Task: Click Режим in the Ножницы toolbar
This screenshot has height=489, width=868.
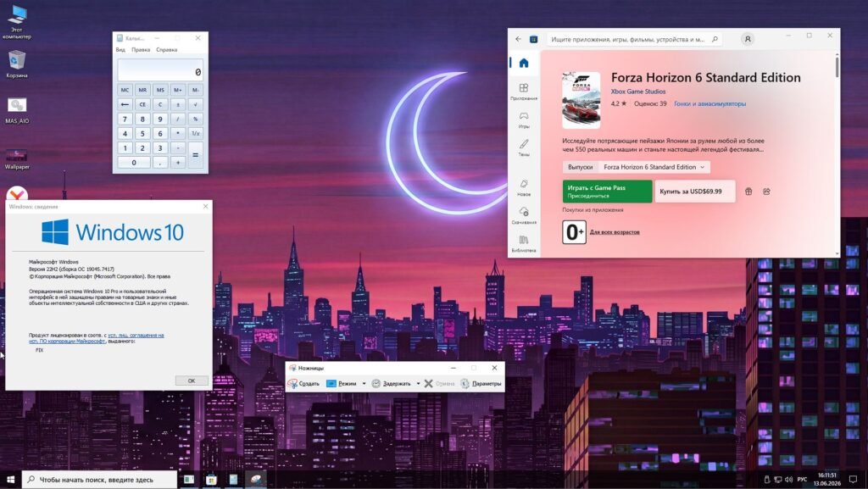Action: [342, 383]
